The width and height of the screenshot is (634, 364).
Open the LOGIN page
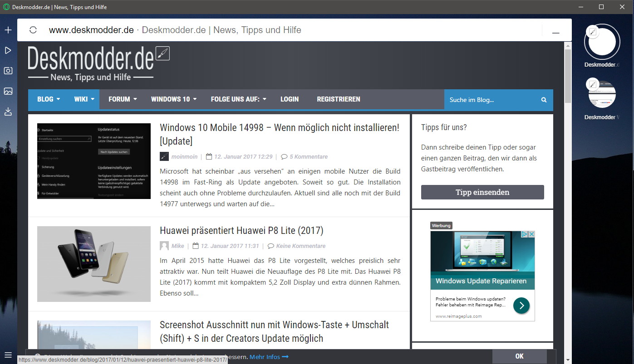point(290,99)
